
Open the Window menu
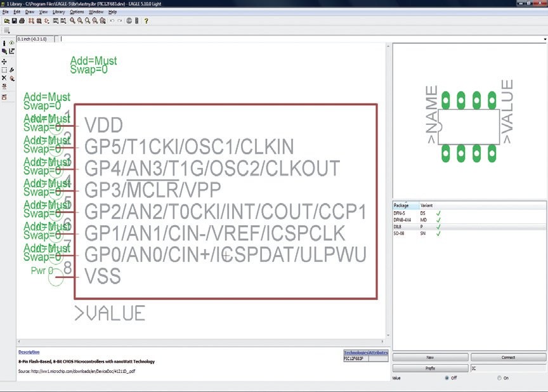[96, 12]
